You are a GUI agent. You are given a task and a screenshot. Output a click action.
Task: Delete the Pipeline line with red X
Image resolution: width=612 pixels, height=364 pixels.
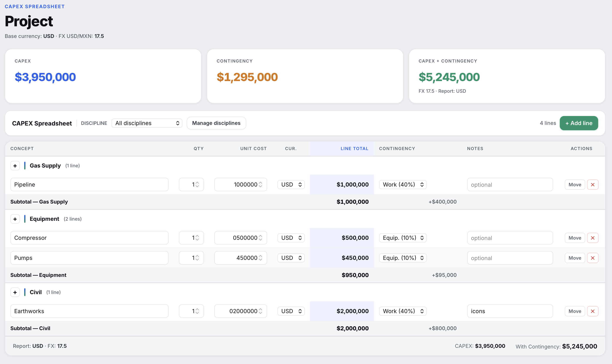[592, 185]
